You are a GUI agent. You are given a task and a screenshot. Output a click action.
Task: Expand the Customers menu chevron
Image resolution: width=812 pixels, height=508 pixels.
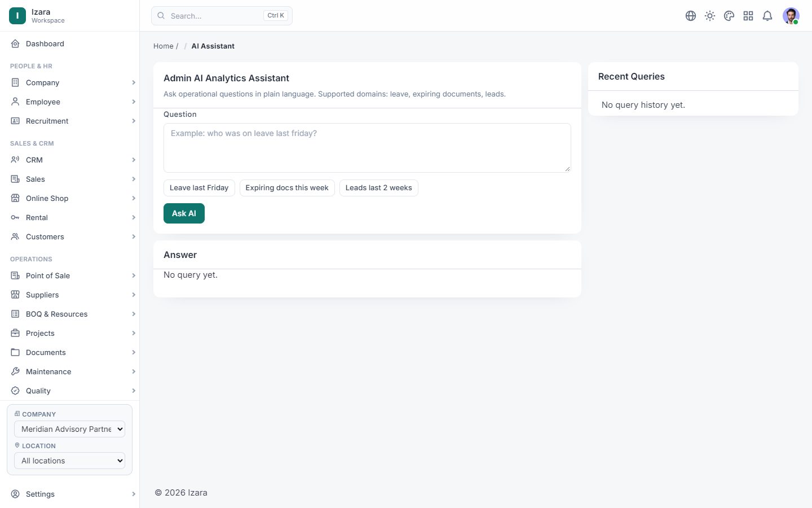[x=134, y=237]
